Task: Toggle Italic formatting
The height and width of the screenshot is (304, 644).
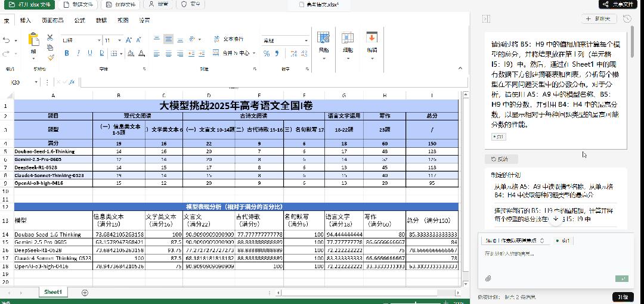Action: (x=78, y=54)
